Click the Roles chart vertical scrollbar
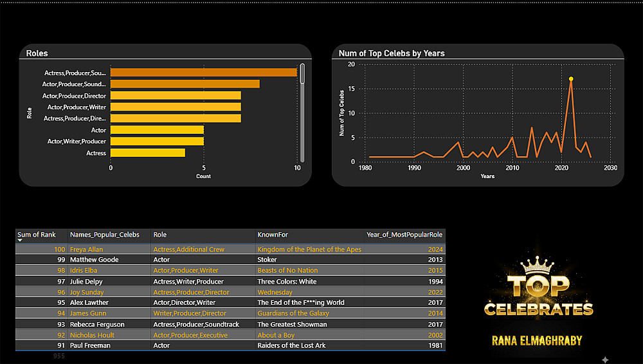 point(302,113)
